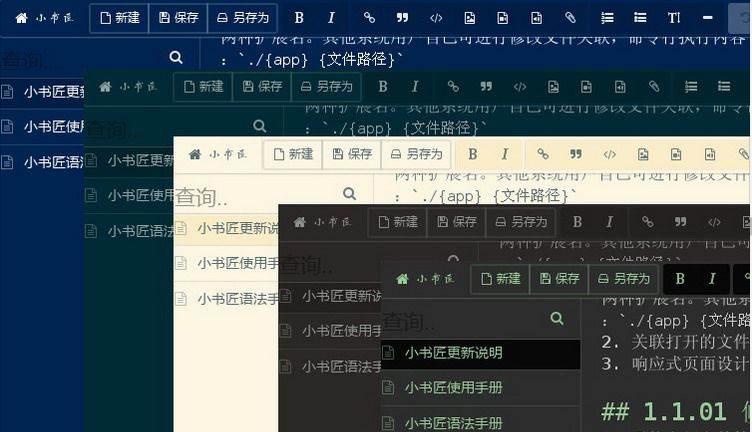Focus 查询 search field in navy blue window
Image resolution: width=752 pixels, height=432 pixels.
(x=82, y=59)
